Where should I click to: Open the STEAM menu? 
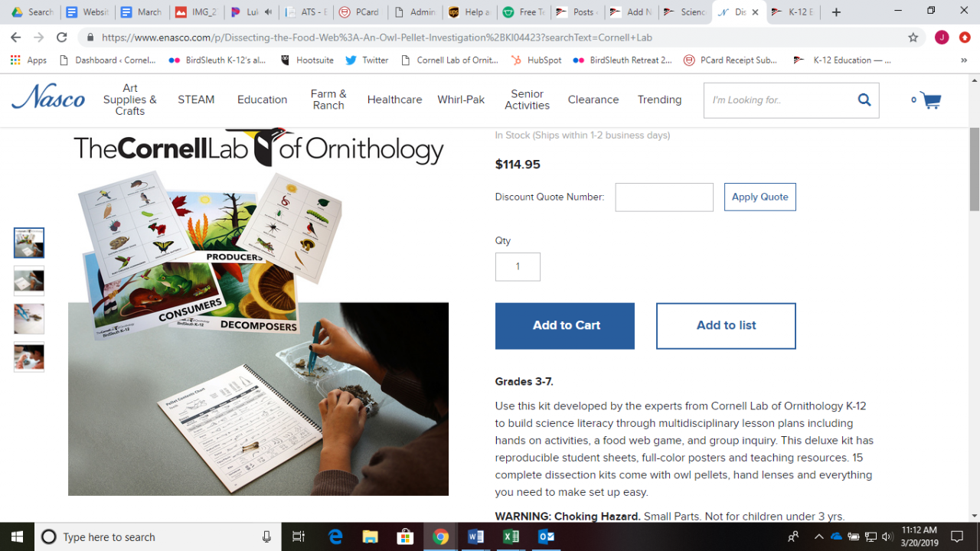tap(196, 99)
